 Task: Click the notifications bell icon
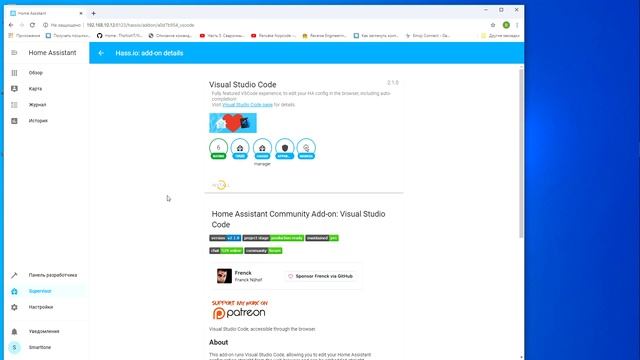[14, 331]
